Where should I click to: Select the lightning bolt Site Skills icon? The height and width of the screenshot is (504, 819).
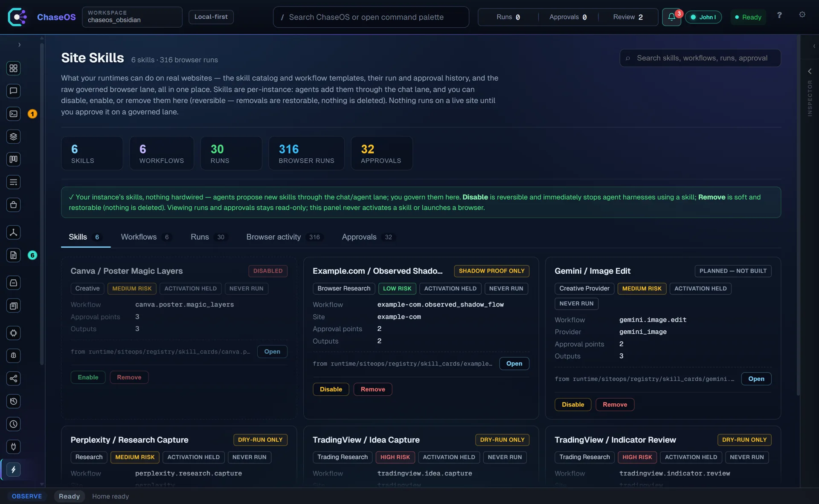coord(13,470)
